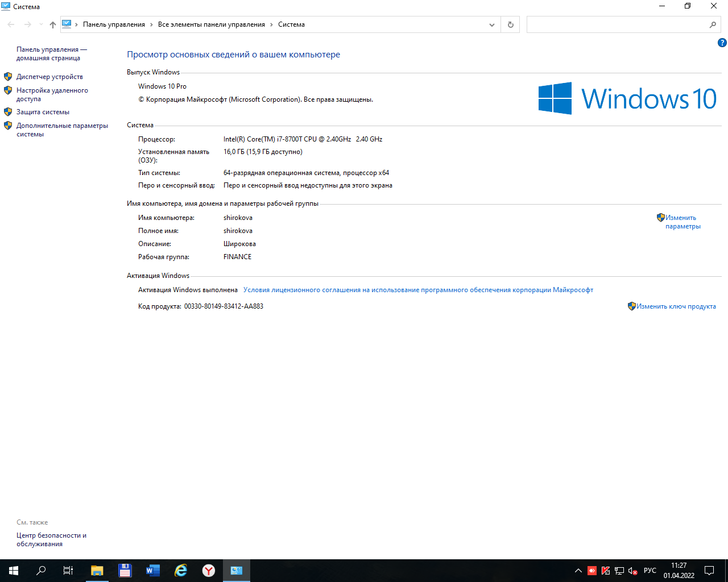Open 'Настройка удаленного доступа' link
728x582 pixels.
click(52, 94)
